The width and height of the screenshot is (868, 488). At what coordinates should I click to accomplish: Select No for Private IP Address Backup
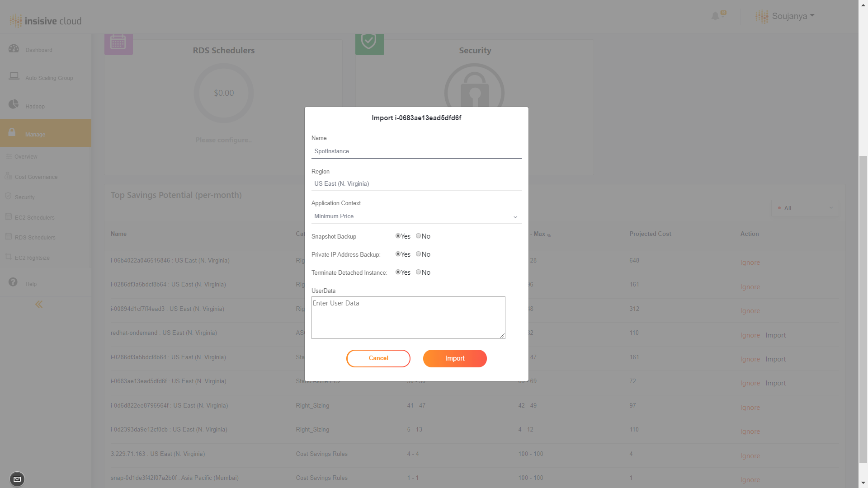pyautogui.click(x=419, y=254)
